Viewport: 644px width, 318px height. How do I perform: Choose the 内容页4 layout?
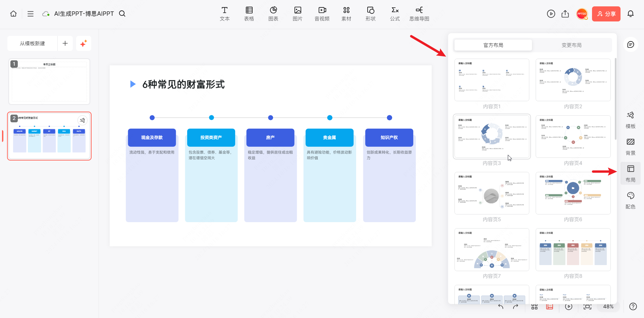[x=573, y=136]
